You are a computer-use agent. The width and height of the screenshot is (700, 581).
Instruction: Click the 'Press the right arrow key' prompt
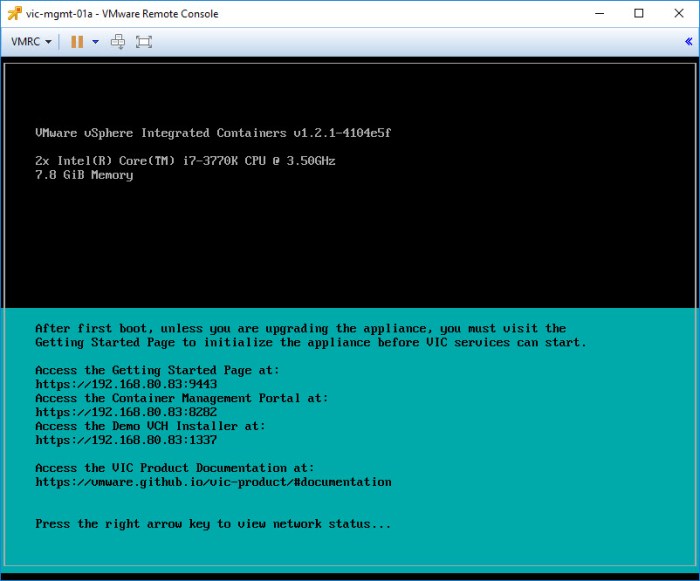(213, 524)
